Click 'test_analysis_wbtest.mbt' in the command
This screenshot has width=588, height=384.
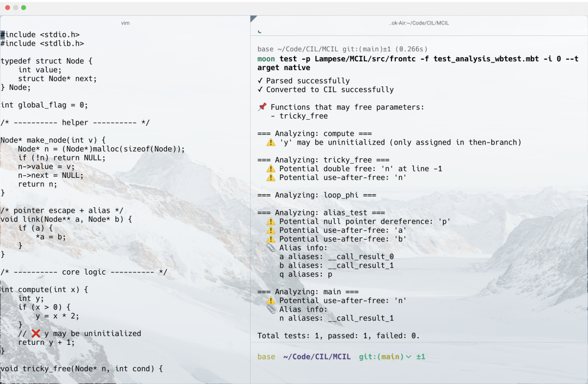486,59
